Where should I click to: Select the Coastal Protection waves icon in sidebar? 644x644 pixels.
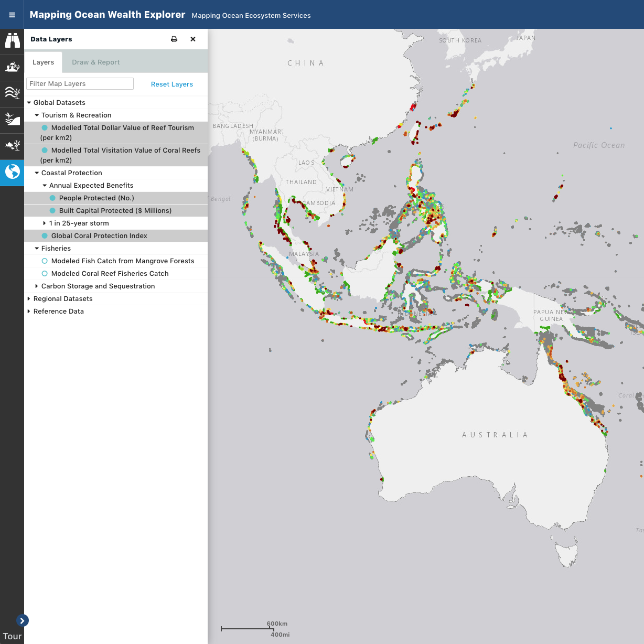[x=12, y=93]
